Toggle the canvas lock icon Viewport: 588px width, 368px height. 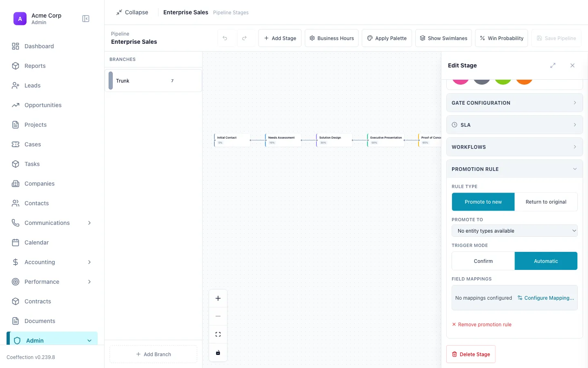[218, 352]
